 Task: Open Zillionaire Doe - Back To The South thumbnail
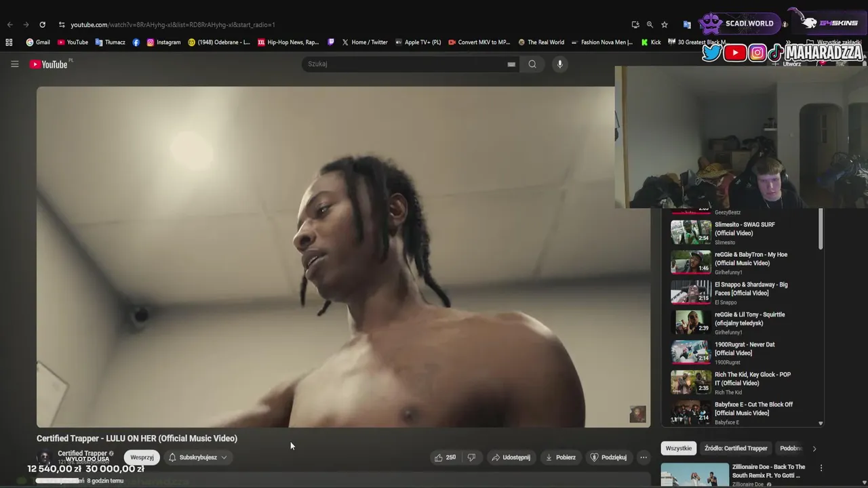(694, 474)
